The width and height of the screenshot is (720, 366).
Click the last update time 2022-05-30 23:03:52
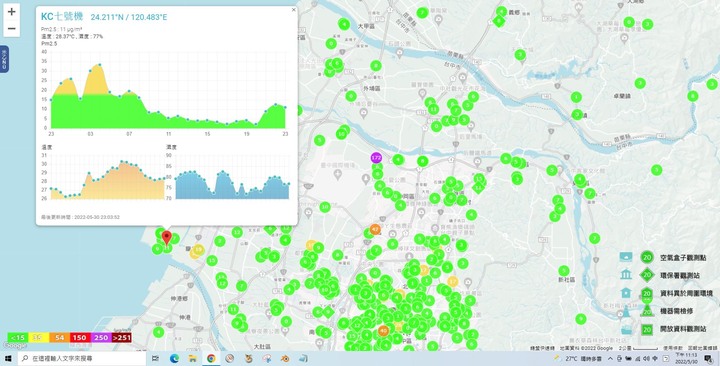tap(80, 217)
